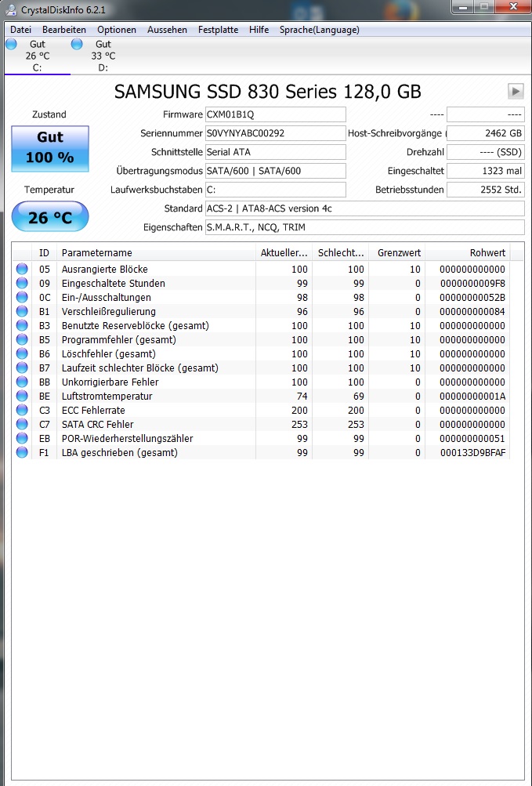This screenshot has height=786, width=532.
Task: Click raw value 00000000001A
Action: pos(472,396)
